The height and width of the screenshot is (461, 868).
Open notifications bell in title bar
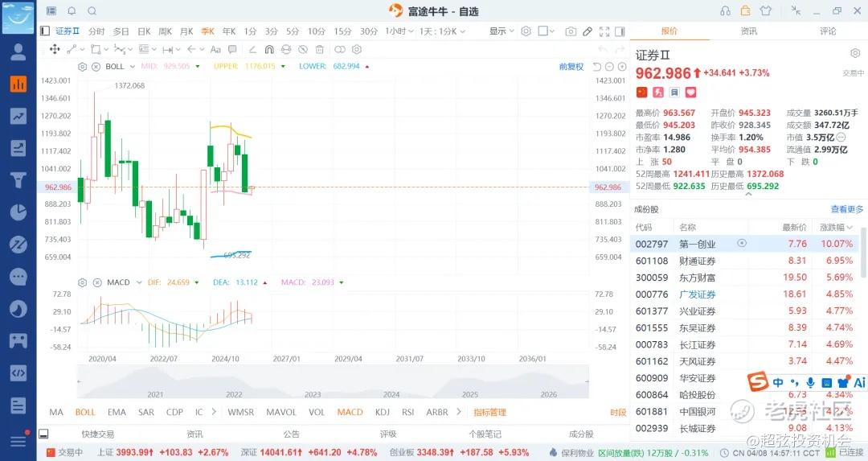72,10
